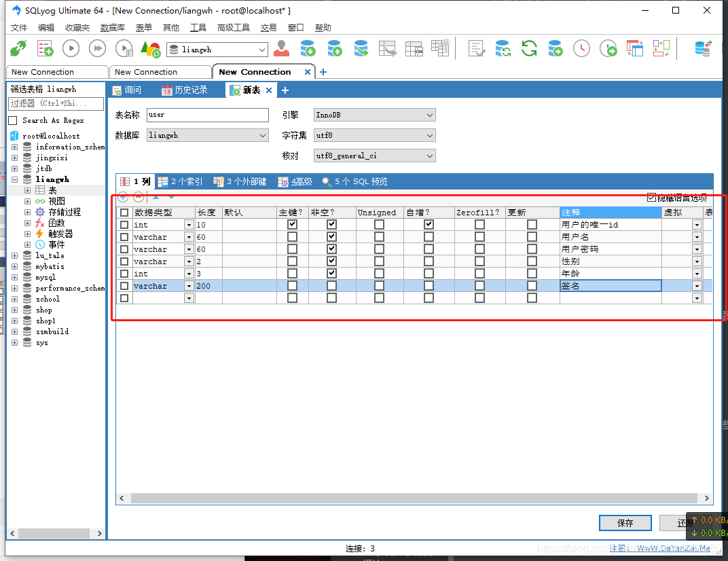Expand the mybatis database node
The height and width of the screenshot is (561, 728).
pos(14,266)
